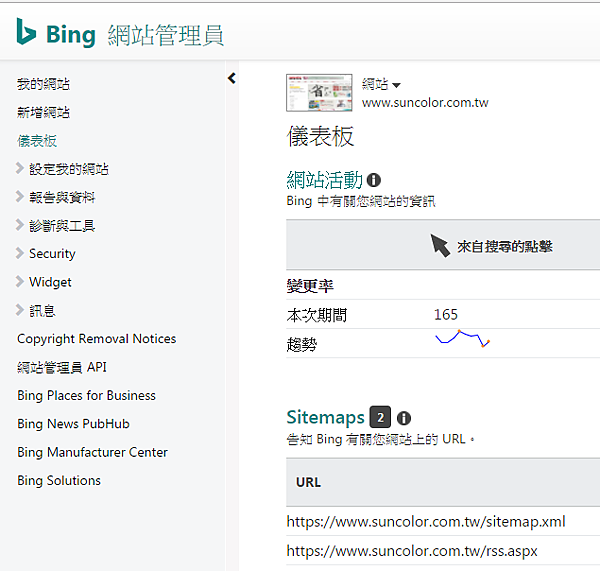Open the Sitemaps heading link
Image resolution: width=600 pixels, height=571 pixels.
point(325,417)
